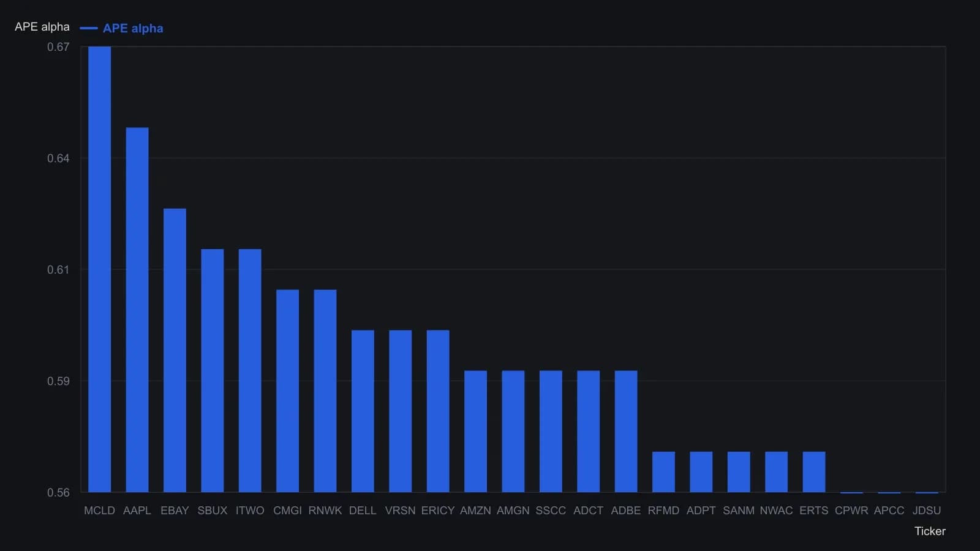Click the SANM bar
The height and width of the screenshot is (551, 980).
pos(739,472)
